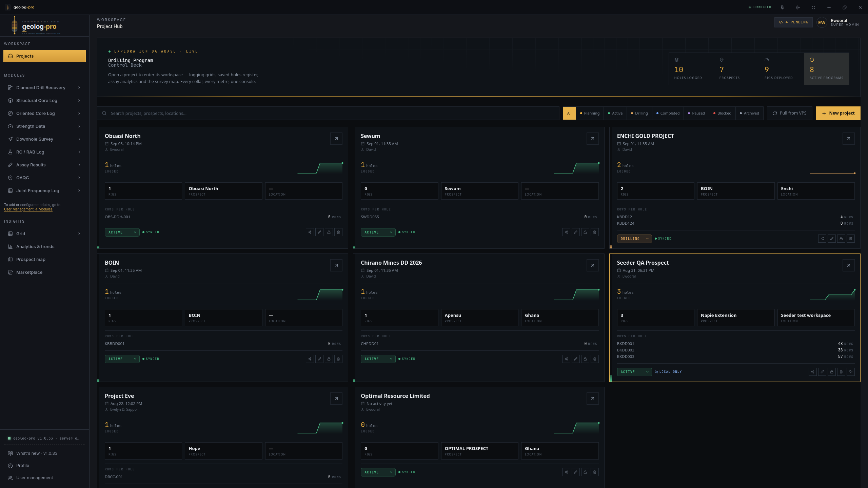Open the ACTIVE status dropdown on Obuasi North

point(122,232)
